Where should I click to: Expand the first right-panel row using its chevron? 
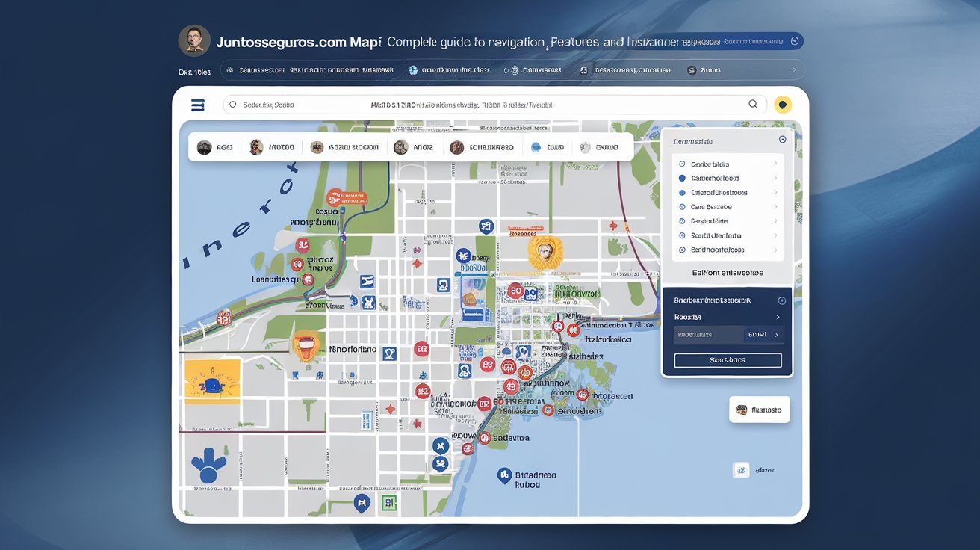[x=775, y=164]
